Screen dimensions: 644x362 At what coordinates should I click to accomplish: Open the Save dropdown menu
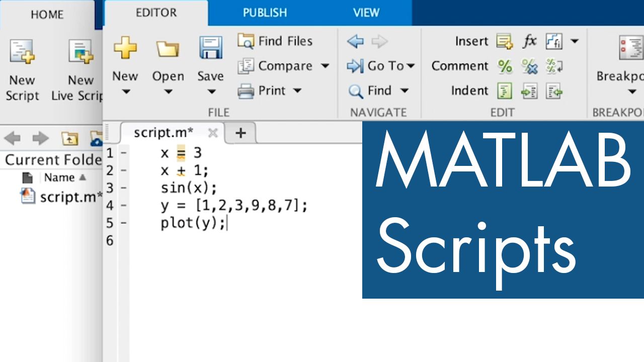(210, 92)
